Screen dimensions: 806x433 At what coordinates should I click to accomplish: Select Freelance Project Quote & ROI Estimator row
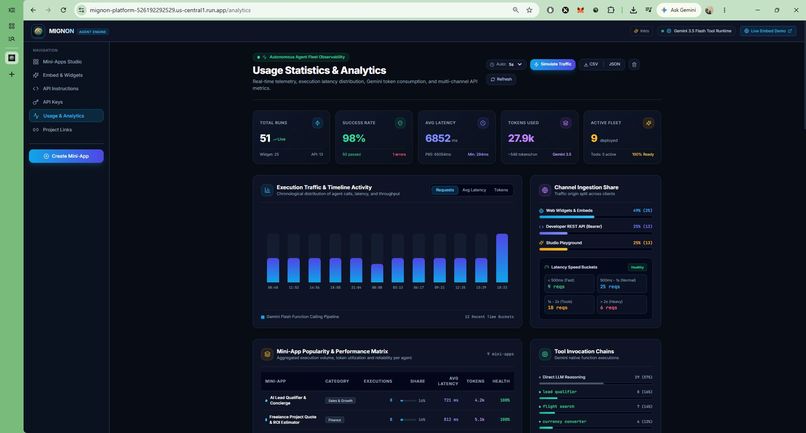click(x=387, y=420)
